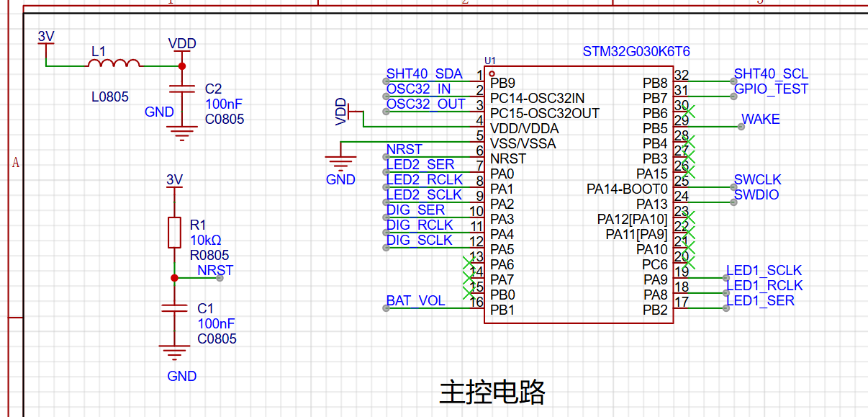Click the VDD/VDDA pin name
The height and width of the screenshot is (417, 868).
(524, 128)
